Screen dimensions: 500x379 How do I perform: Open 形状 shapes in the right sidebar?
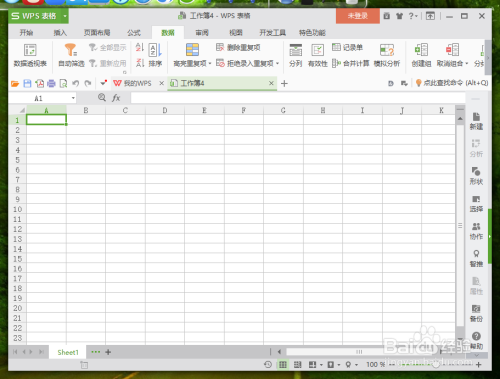(x=476, y=176)
